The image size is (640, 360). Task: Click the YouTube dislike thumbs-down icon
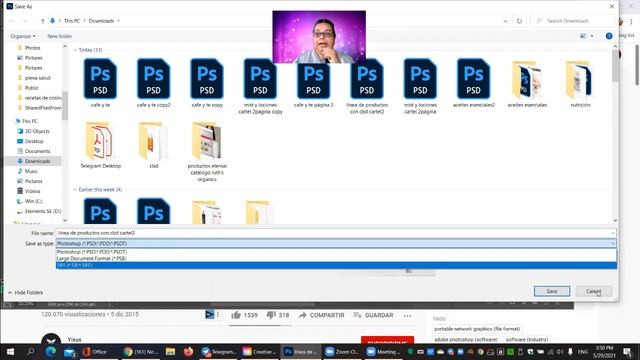(271, 315)
